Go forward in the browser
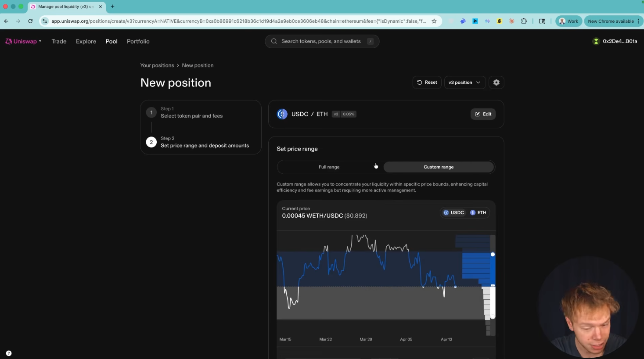This screenshot has height=359, width=644. point(18,21)
